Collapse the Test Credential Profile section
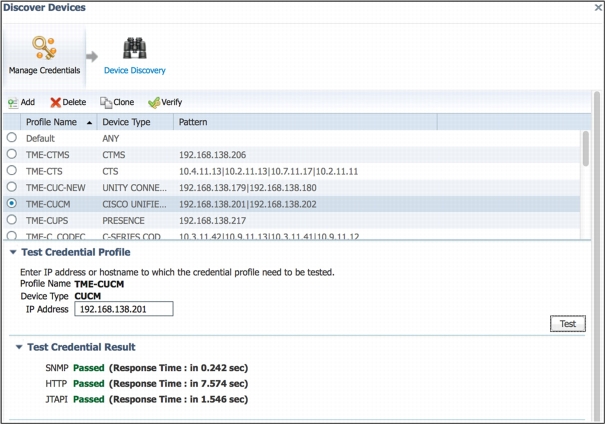The width and height of the screenshot is (606, 426). click(13, 252)
